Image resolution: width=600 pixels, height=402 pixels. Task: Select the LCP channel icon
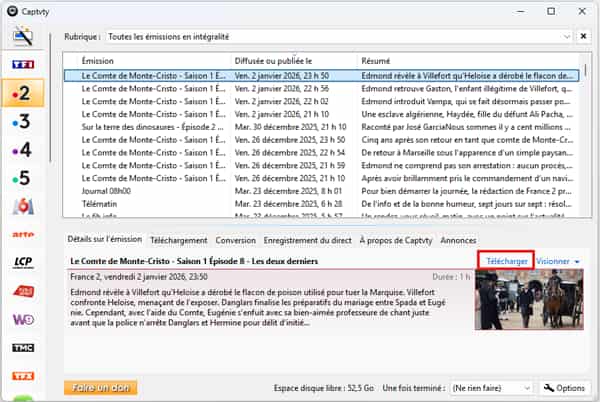[22, 263]
